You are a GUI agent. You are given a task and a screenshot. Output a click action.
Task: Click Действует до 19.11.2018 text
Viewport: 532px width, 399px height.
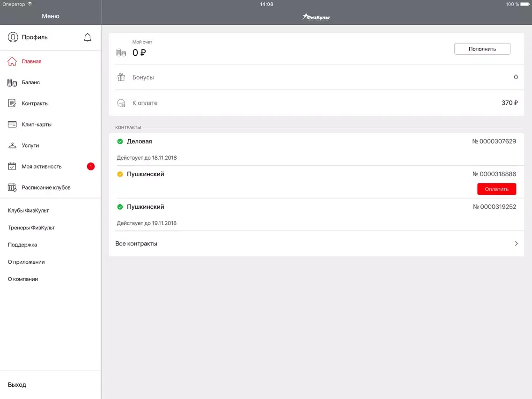[x=147, y=223]
